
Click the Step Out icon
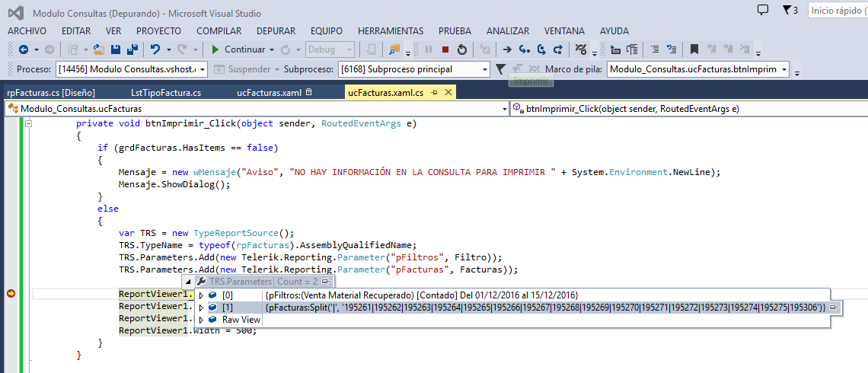coord(558,49)
